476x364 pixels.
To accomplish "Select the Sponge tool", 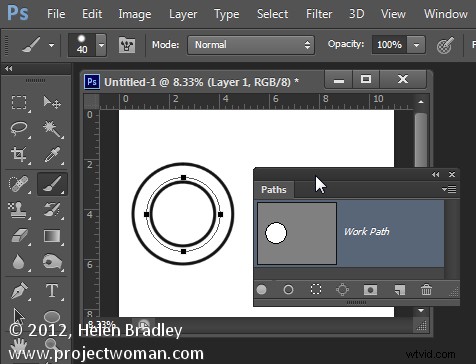I will click(x=52, y=262).
